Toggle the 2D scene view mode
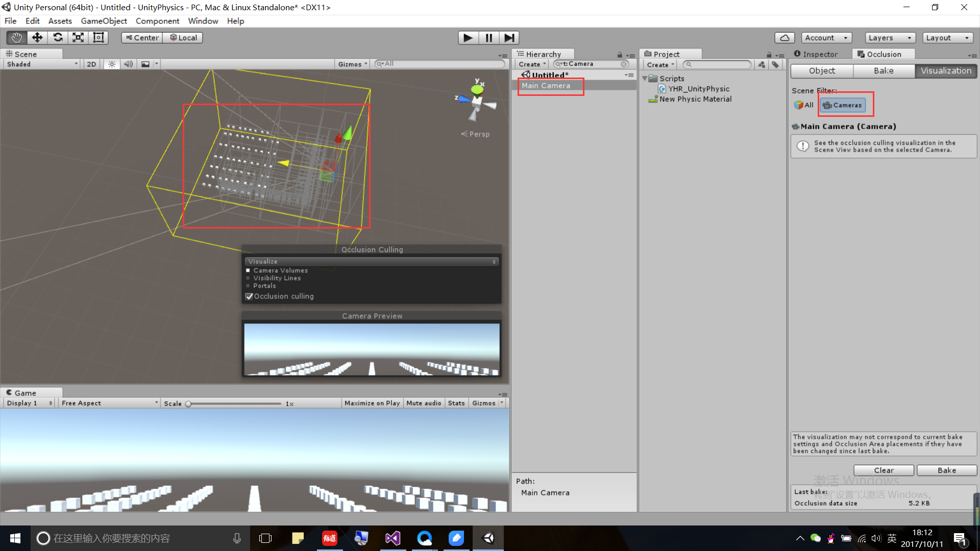This screenshot has width=980, height=551. 91,64
